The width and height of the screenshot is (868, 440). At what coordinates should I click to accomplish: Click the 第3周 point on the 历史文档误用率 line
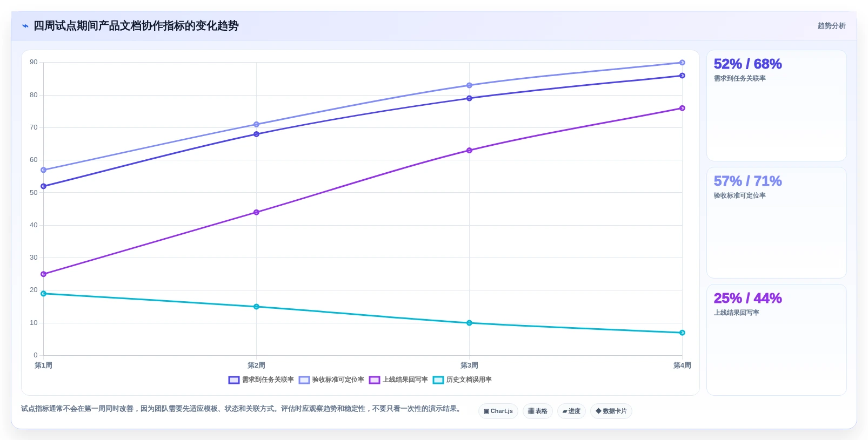click(469, 323)
